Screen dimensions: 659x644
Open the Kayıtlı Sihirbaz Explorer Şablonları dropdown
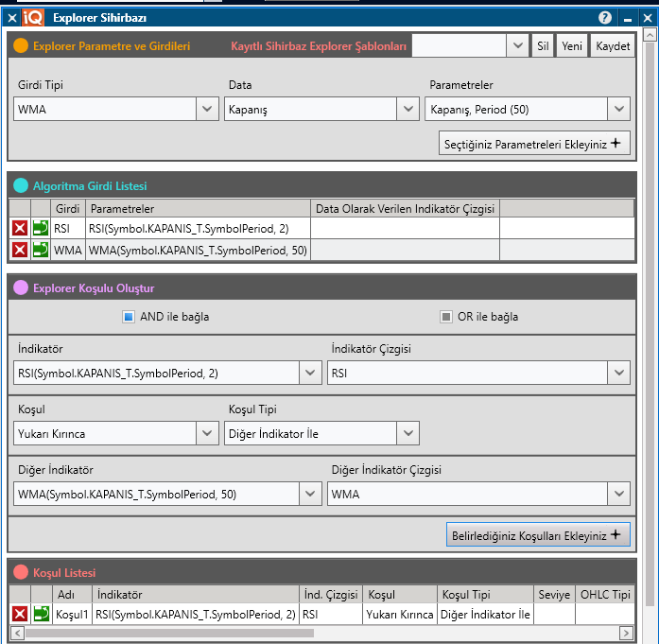[x=517, y=46]
